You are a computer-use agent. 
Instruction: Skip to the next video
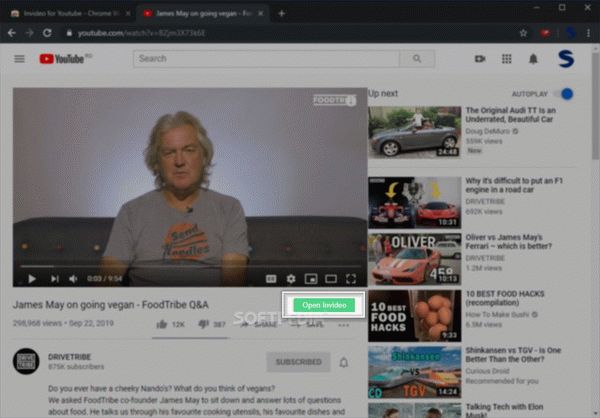coord(55,279)
